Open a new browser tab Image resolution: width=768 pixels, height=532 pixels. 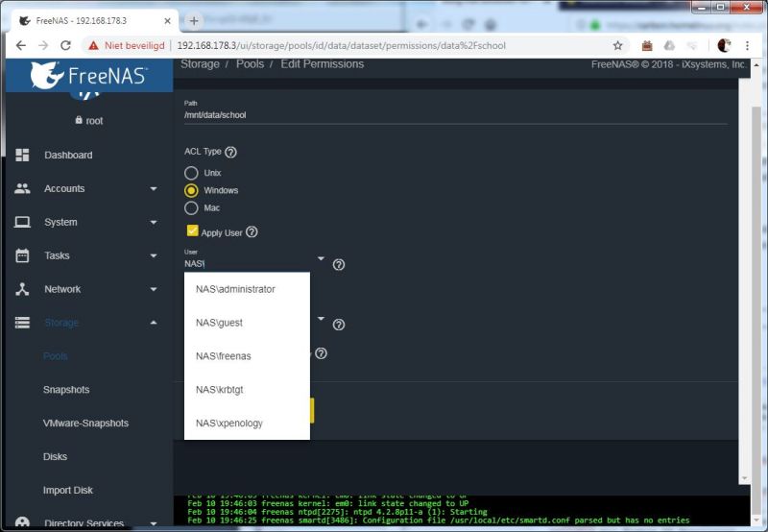(194, 20)
